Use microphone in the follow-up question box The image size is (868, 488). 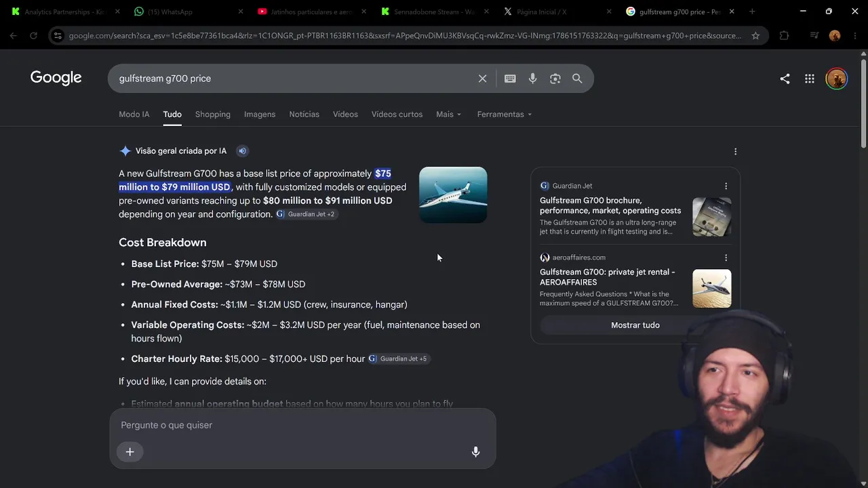[x=475, y=452]
